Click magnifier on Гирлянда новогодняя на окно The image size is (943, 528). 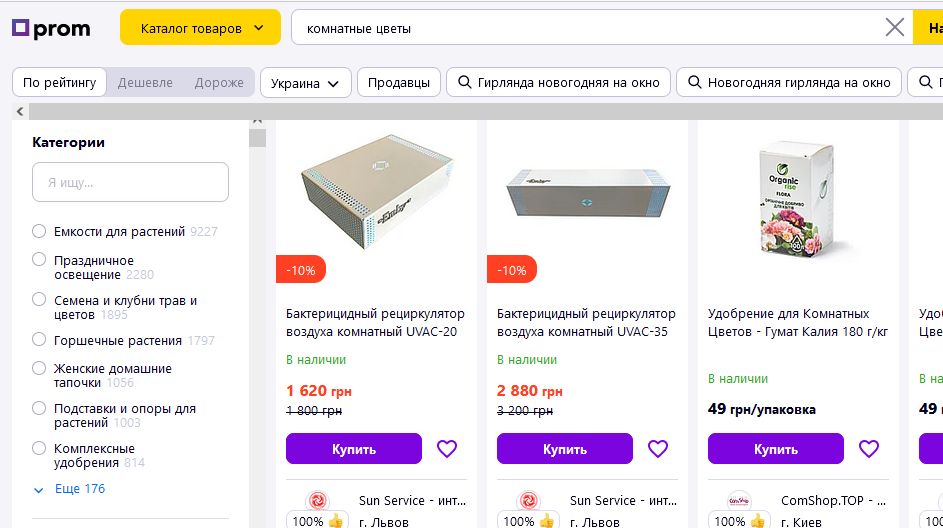coord(464,83)
